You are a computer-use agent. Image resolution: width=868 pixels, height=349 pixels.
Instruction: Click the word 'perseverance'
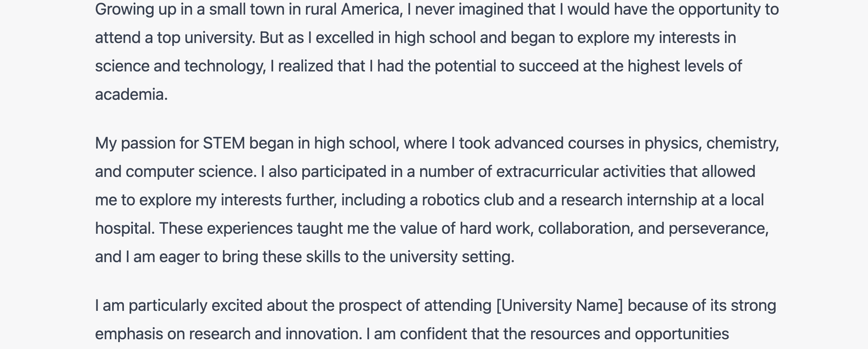718,228
